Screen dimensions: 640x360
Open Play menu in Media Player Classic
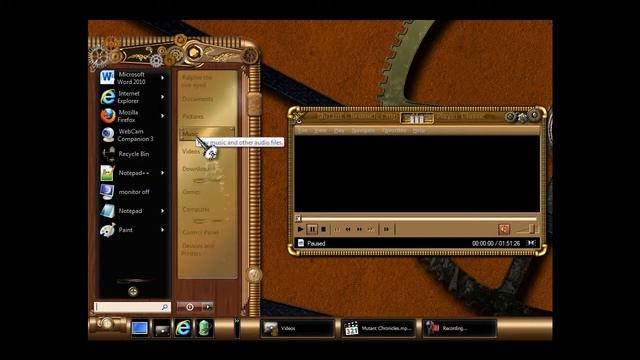(x=339, y=131)
